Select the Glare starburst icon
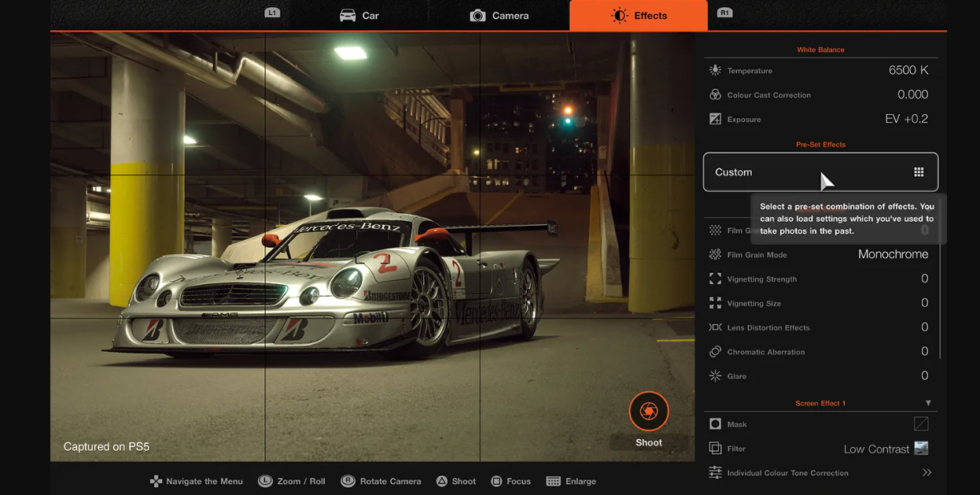The image size is (980, 495). click(x=715, y=376)
